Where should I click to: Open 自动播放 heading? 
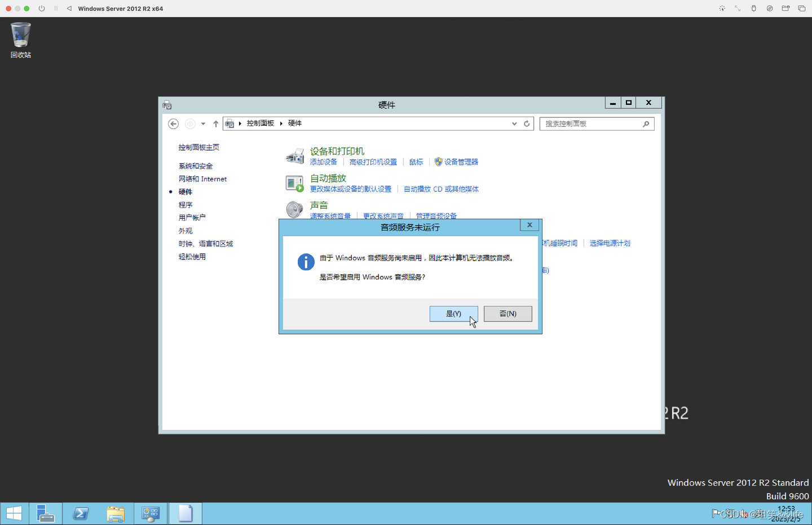[328, 178]
